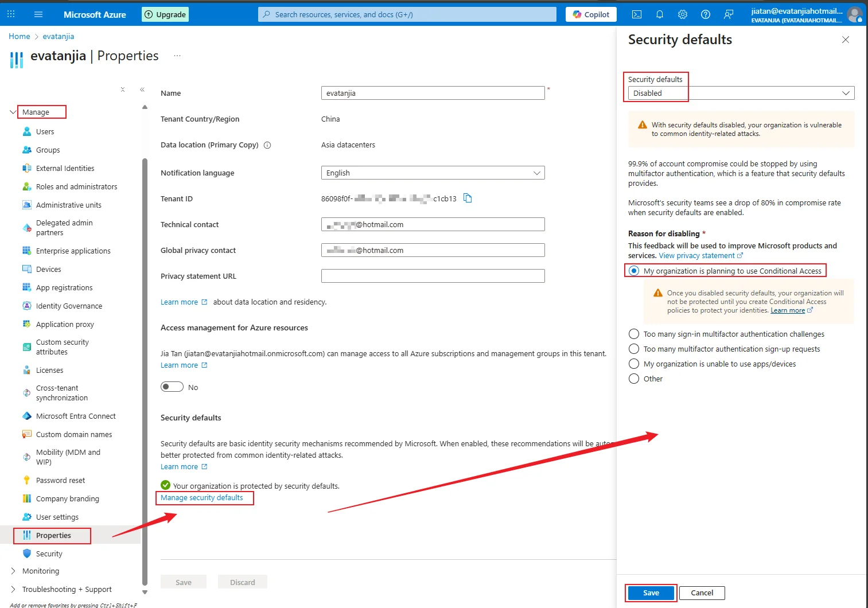Open the portal hamburger menu
Image resolution: width=868 pixels, height=608 pixels.
[38, 14]
